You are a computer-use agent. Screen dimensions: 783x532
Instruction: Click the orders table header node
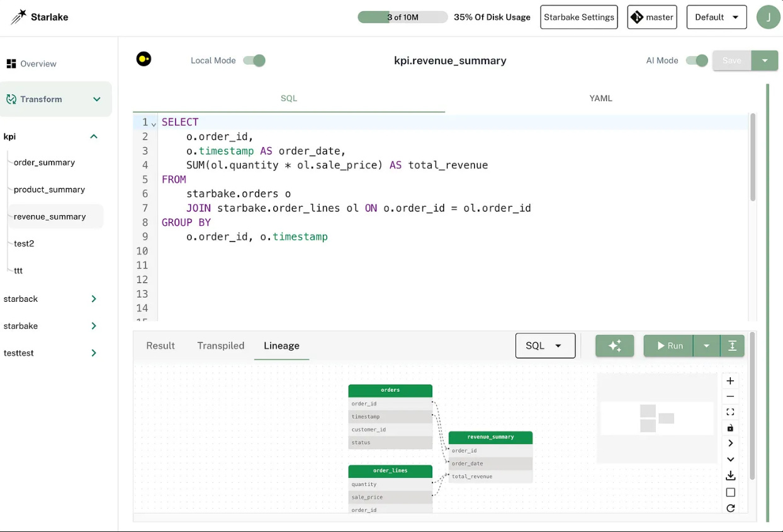(390, 391)
